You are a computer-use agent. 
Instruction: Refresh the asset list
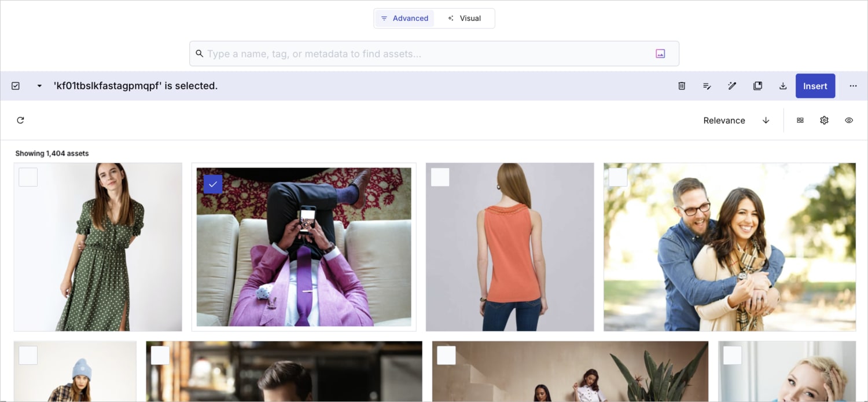(20, 120)
